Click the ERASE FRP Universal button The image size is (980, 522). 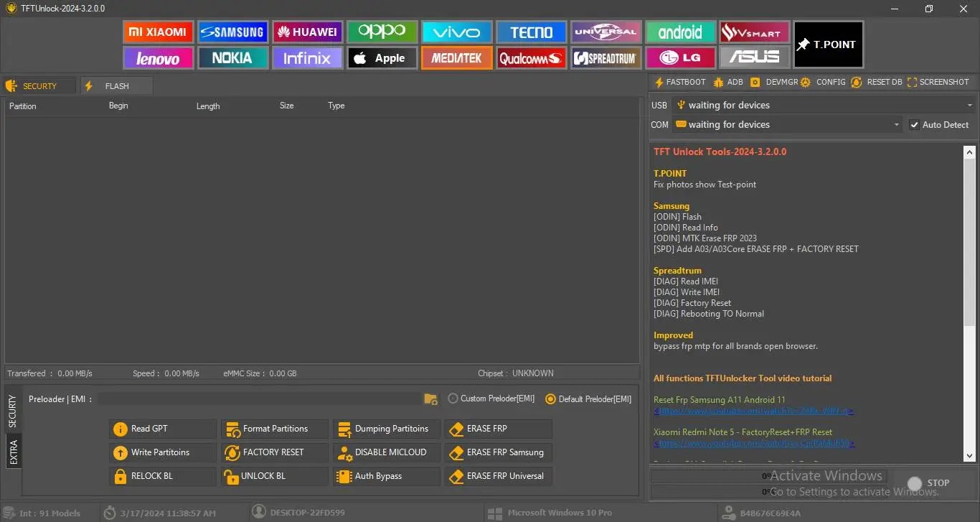[x=499, y=476]
